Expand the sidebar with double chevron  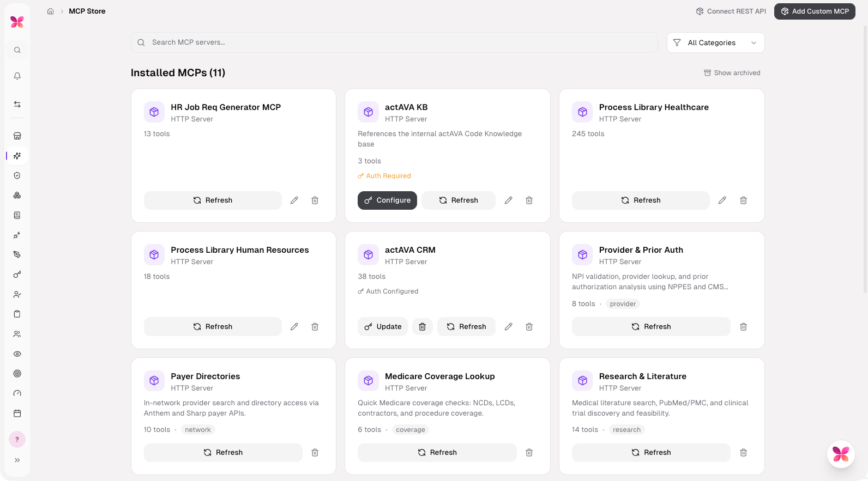17,460
